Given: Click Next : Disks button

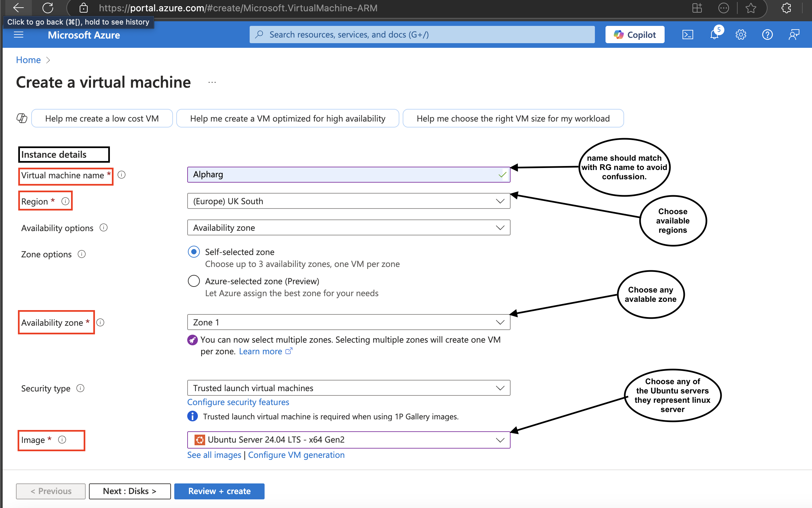Looking at the screenshot, I should tap(129, 491).
